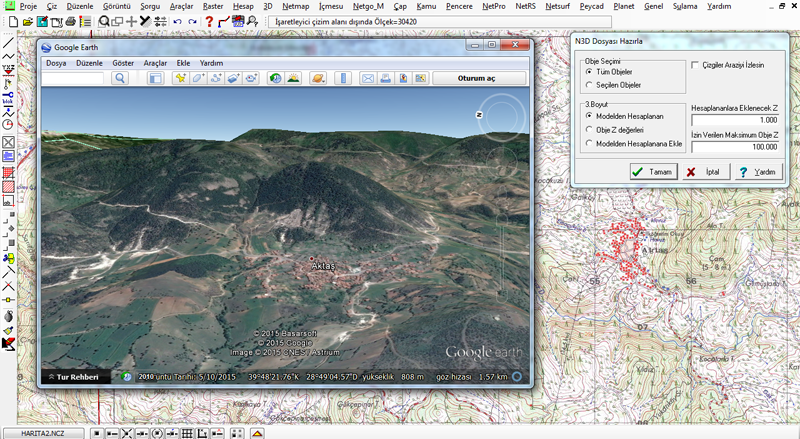Click the Tamam button

(654, 172)
